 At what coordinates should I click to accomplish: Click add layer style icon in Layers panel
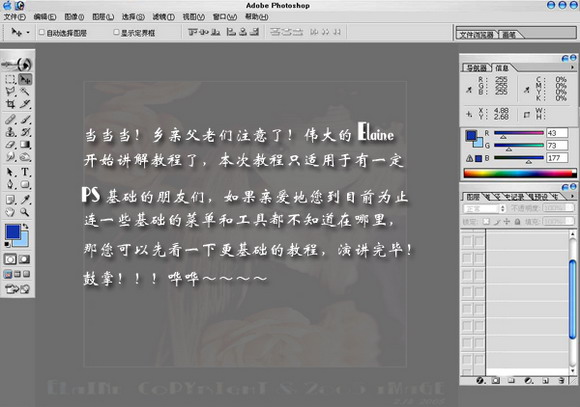480,380
